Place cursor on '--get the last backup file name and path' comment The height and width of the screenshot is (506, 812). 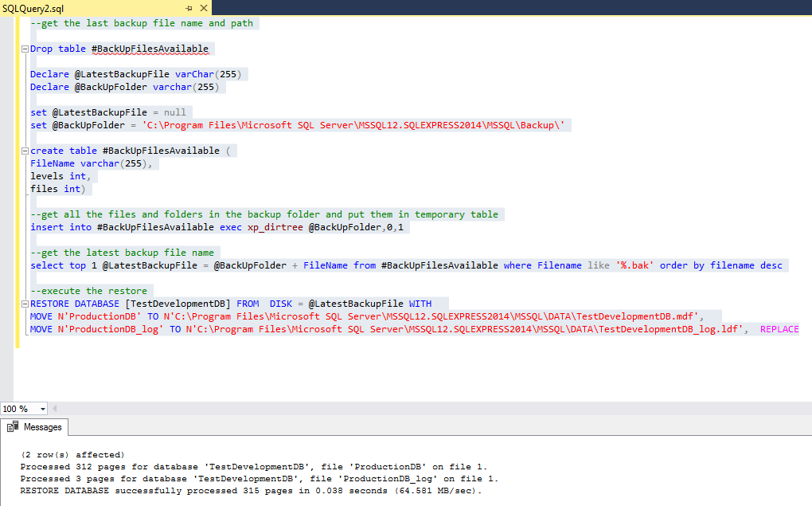tap(142, 23)
